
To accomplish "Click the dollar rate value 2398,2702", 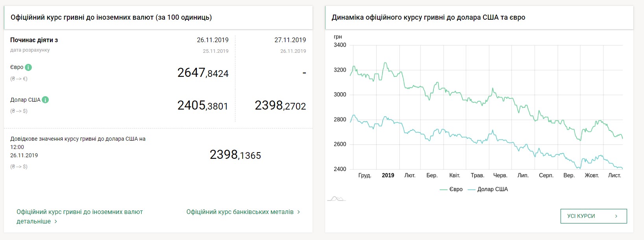I will 280,106.
